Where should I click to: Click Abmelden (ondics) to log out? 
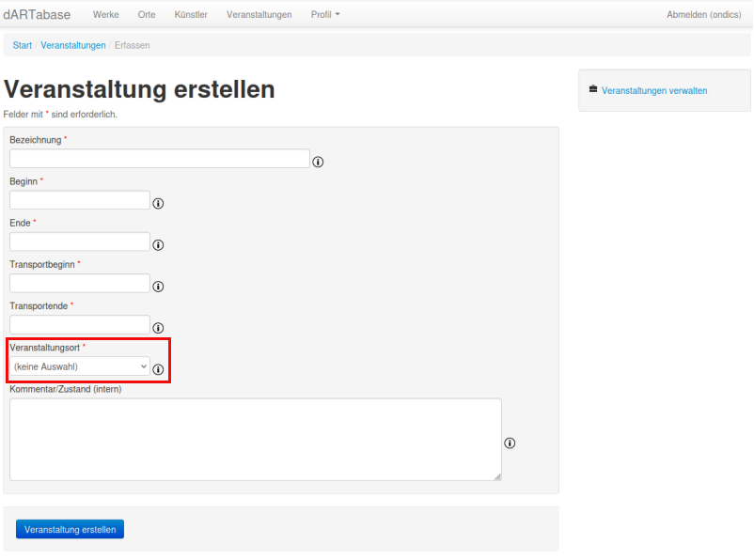[705, 15]
